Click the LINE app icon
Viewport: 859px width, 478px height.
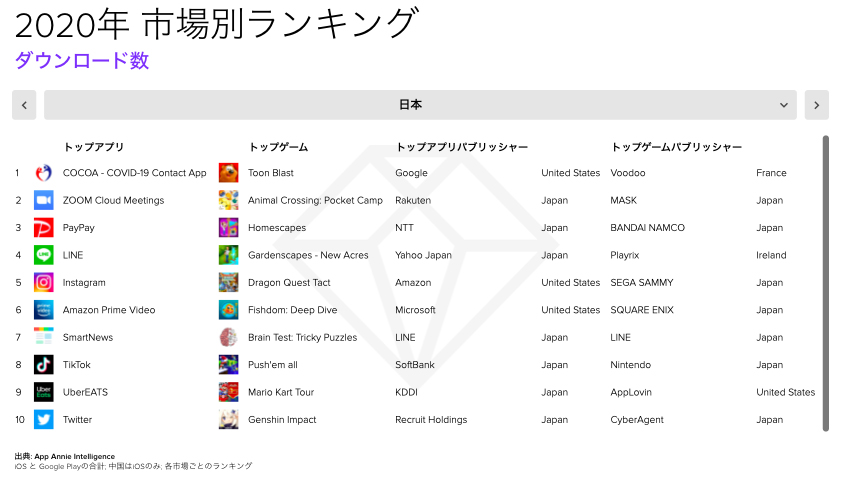(44, 255)
